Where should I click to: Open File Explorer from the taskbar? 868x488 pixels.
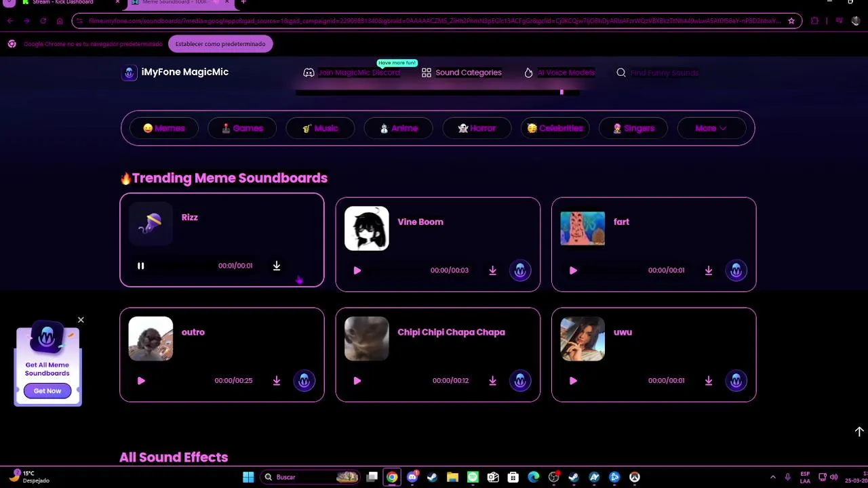click(452, 477)
